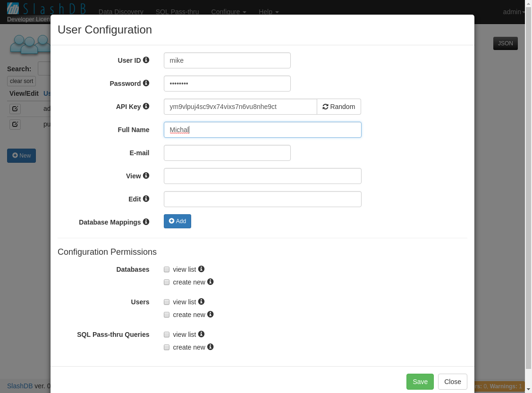Click the Edit field info icon

click(x=146, y=199)
